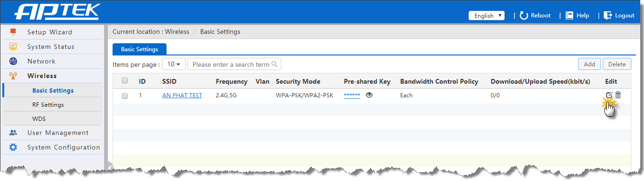The width and height of the screenshot is (644, 181).
Task: Click the System Configuration gear icon
Action: pos(13,147)
